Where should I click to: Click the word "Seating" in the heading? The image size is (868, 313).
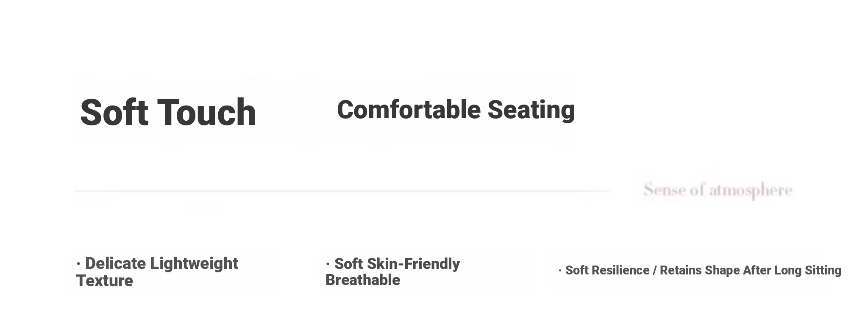[531, 110]
